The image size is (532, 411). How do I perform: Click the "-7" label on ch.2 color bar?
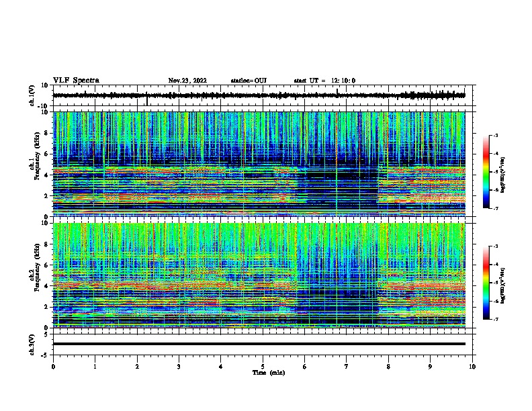(x=495, y=320)
